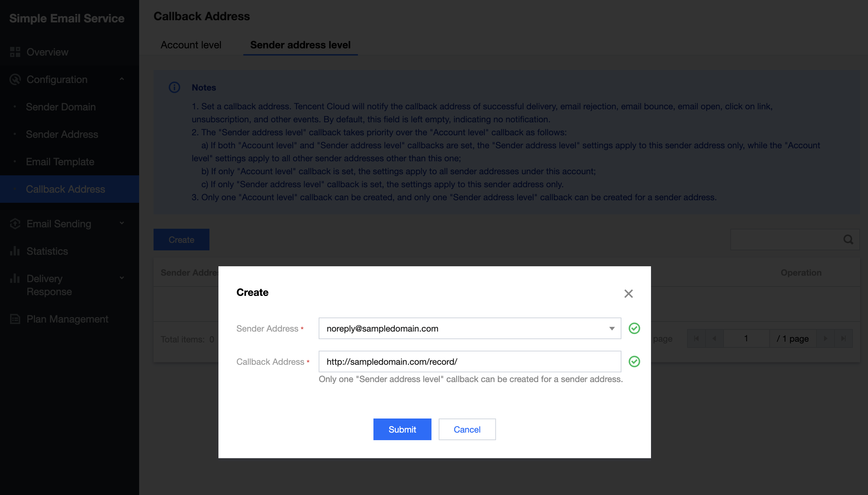Click the Overview grid icon in sidebar
This screenshot has height=495, width=868.
[15, 52]
